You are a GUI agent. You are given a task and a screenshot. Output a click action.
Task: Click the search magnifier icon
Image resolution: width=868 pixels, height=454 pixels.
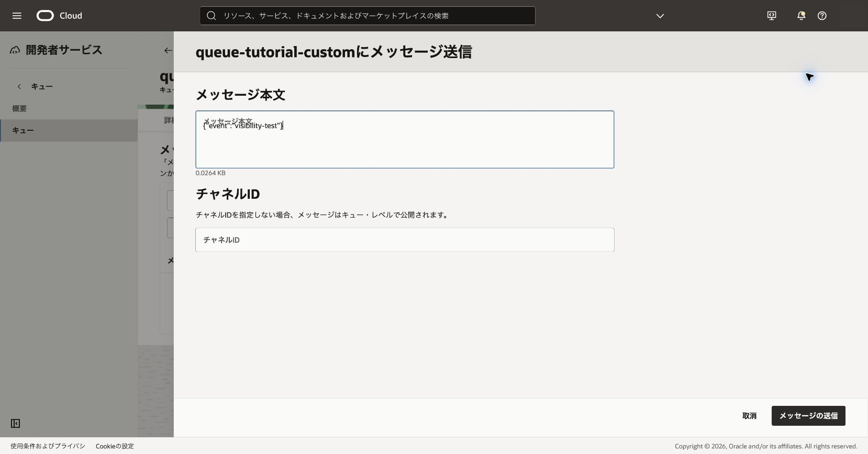tap(212, 16)
